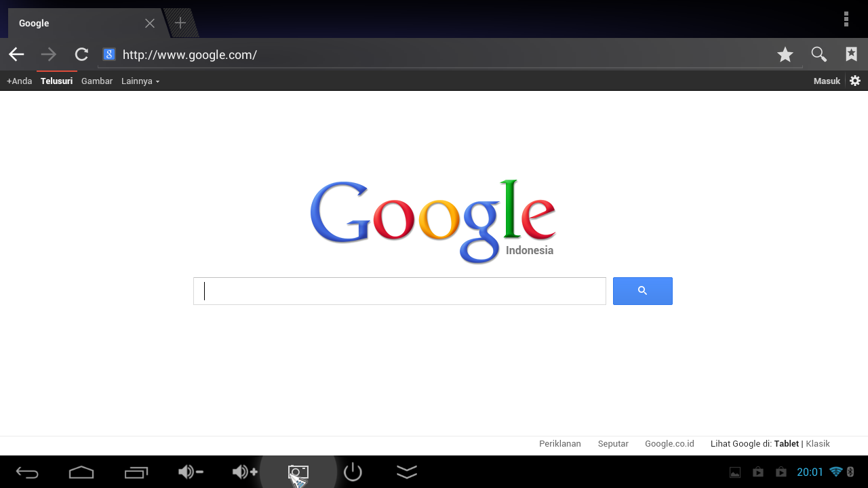This screenshot has height=488, width=868.
Task: Open the first briefcase notification icon
Action: [x=758, y=472]
